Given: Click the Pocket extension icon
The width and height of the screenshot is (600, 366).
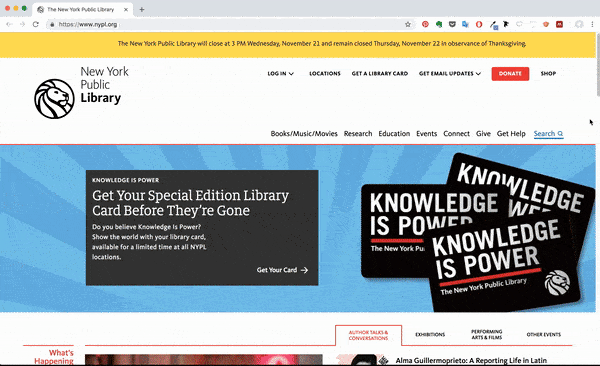Looking at the screenshot, I should coord(452,24).
